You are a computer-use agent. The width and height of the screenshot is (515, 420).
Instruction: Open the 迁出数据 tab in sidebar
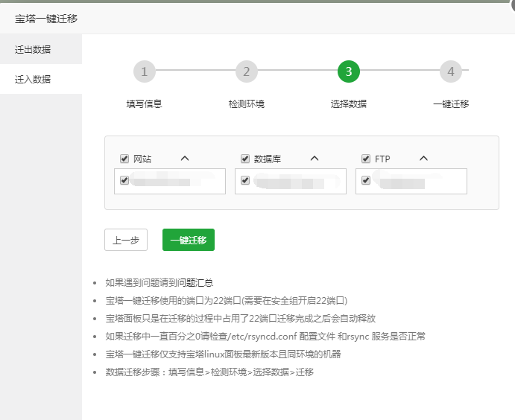[x=41, y=49]
